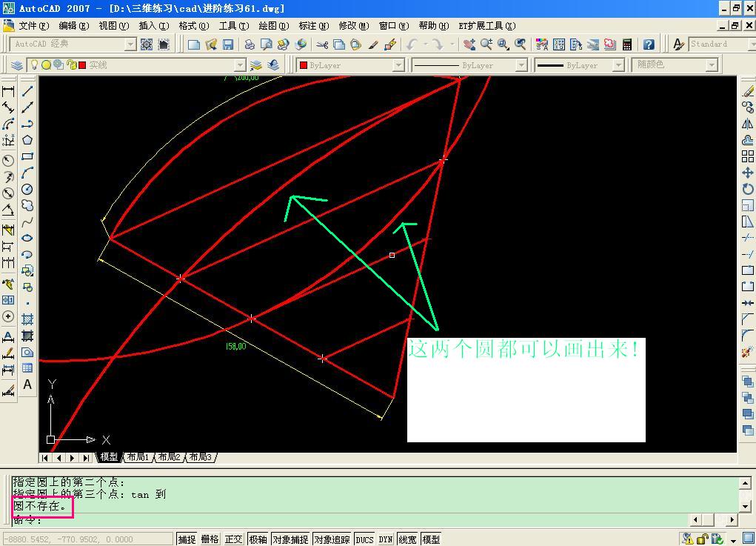The image size is (756, 546).
Task: Select the Arc draw tool
Action: point(27,173)
